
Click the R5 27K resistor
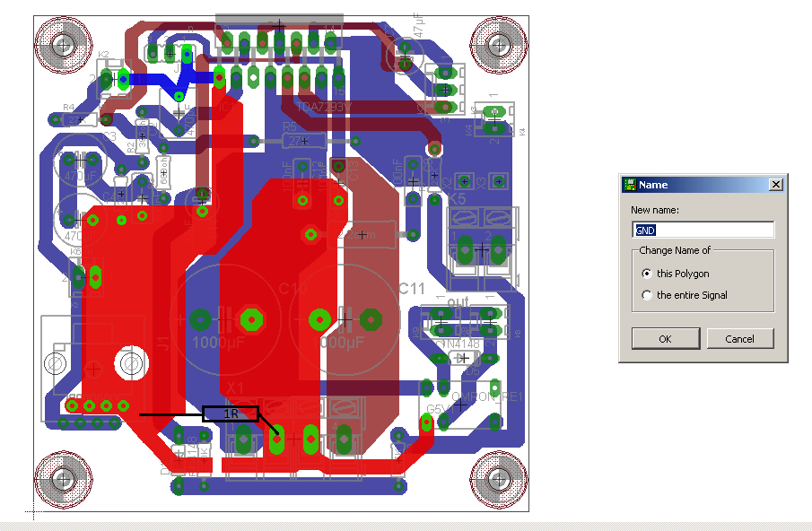click(304, 141)
